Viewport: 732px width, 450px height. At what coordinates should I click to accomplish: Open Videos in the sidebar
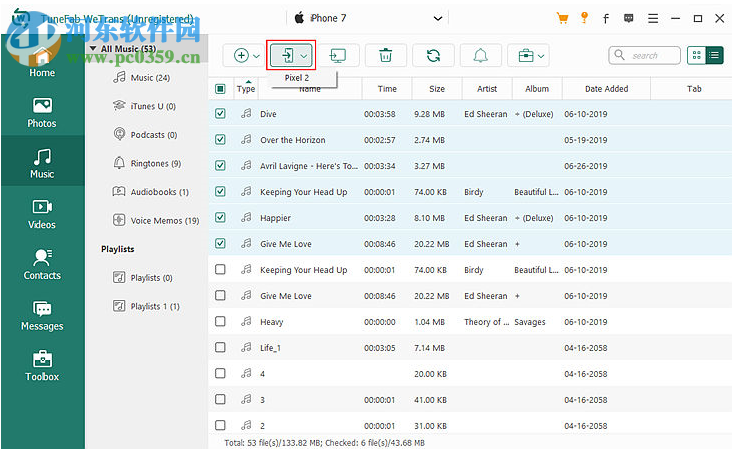(42, 214)
